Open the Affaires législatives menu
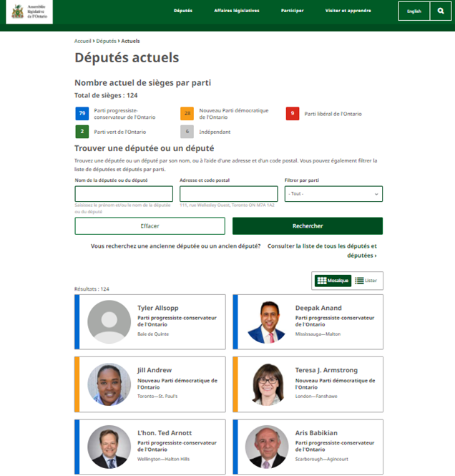The width and height of the screenshot is (455, 476). 236,11
